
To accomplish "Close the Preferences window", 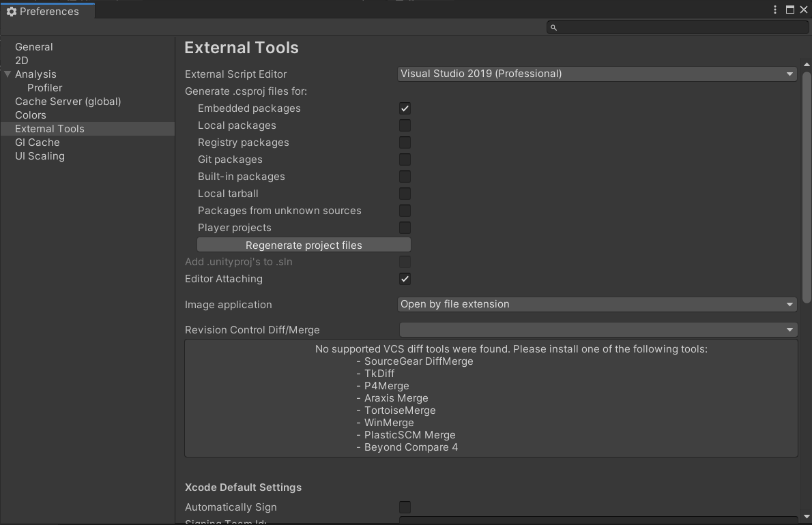I will point(803,10).
